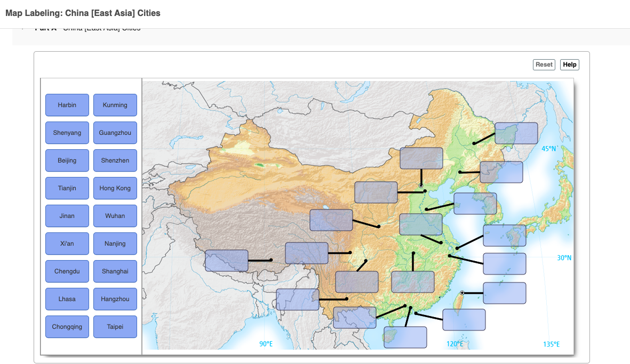Select the Shenzhen label
Image resolution: width=630 pixels, height=364 pixels.
[x=115, y=160]
